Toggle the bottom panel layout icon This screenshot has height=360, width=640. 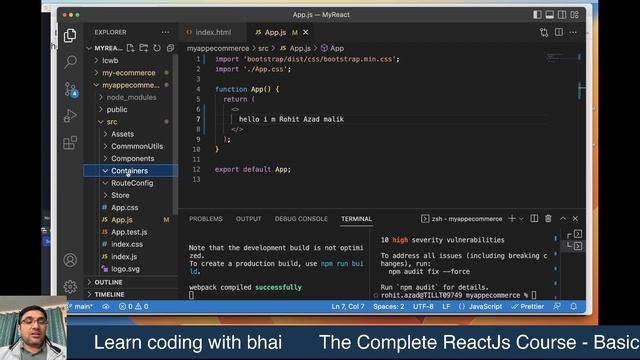[550, 15]
